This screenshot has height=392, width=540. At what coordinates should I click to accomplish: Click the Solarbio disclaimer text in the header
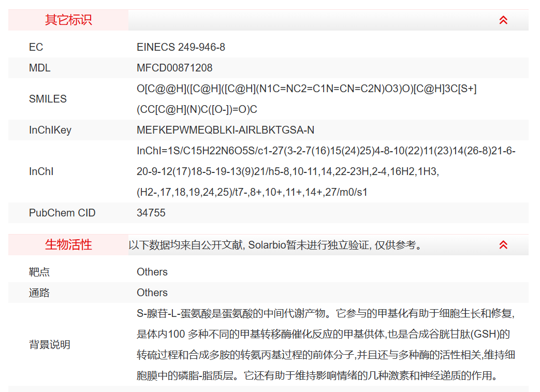pos(275,245)
